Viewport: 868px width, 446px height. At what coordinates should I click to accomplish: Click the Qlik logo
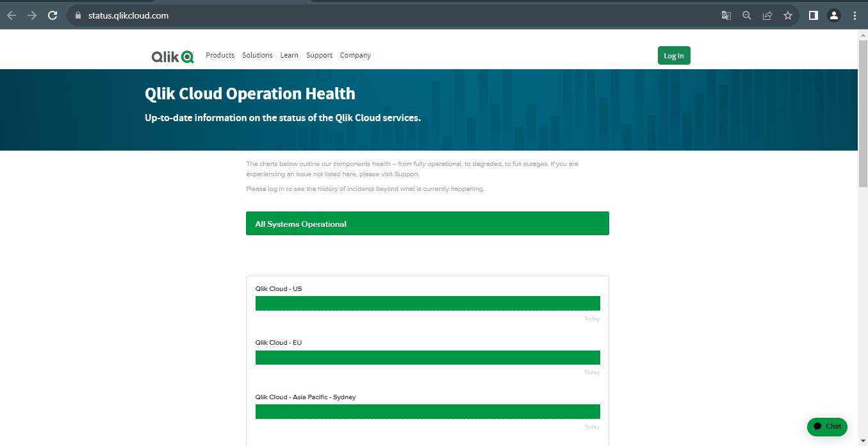click(173, 56)
